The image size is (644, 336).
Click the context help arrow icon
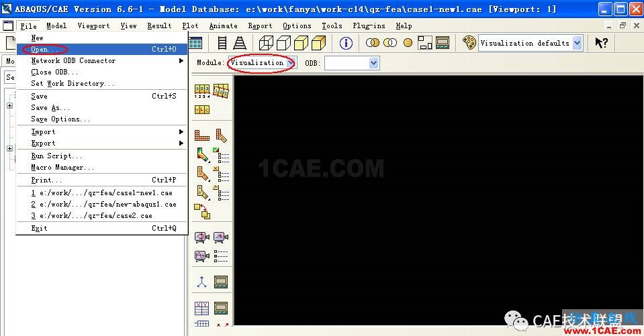[601, 43]
